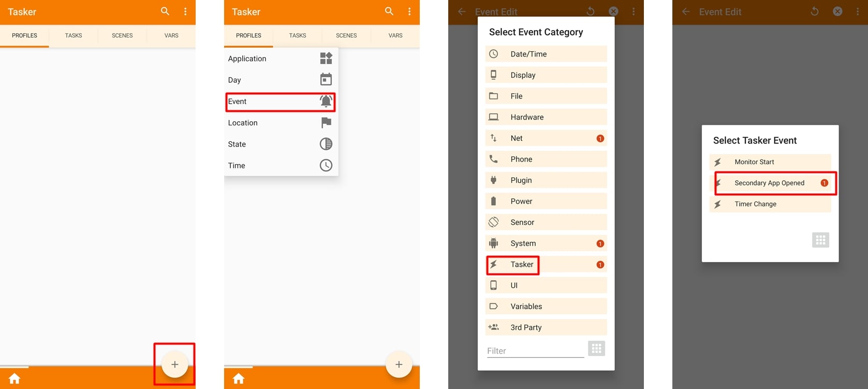This screenshot has height=389, width=868.
Task: Open the System event category
Action: pyautogui.click(x=546, y=243)
